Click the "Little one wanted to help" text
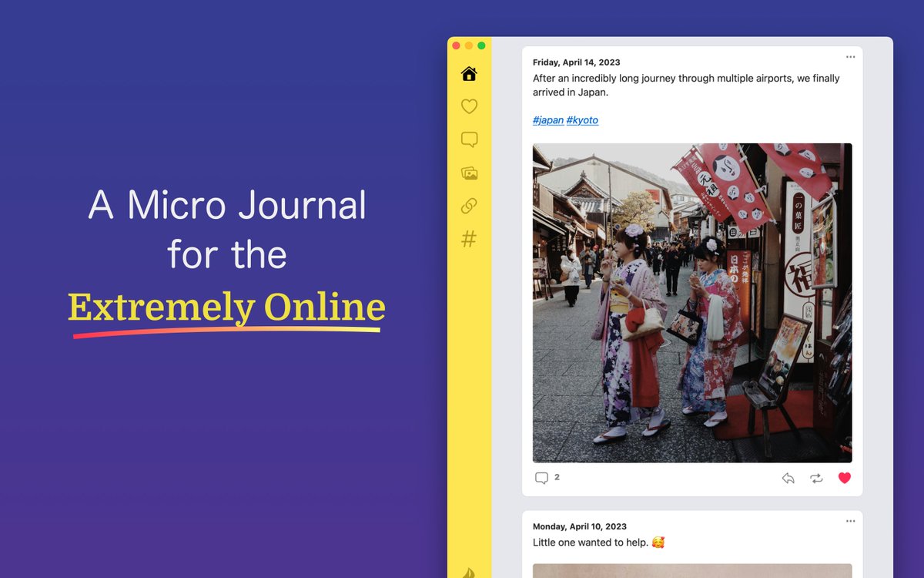The height and width of the screenshot is (578, 924). point(591,543)
